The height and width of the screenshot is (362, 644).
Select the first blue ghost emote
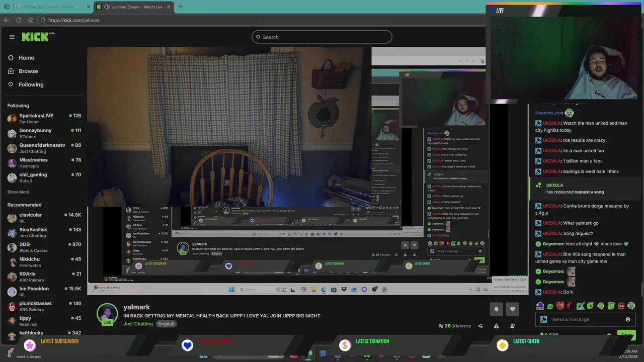point(540,306)
